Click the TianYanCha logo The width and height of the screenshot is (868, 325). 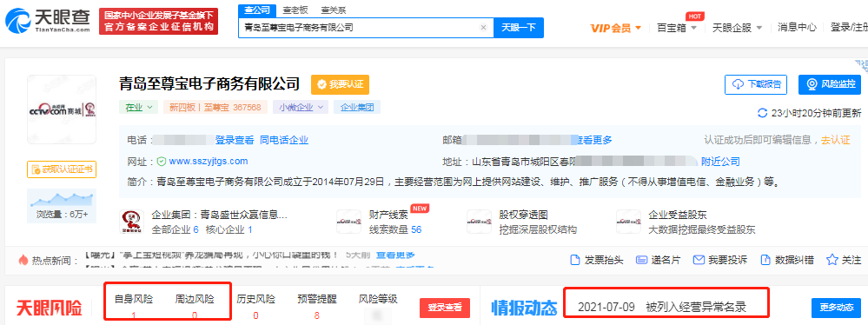(48, 21)
